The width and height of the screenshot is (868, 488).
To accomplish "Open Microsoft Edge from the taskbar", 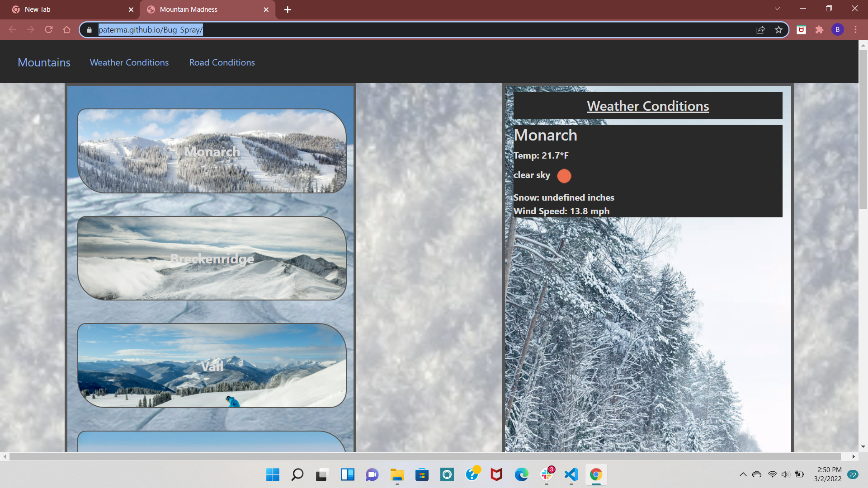I will pyautogui.click(x=521, y=474).
